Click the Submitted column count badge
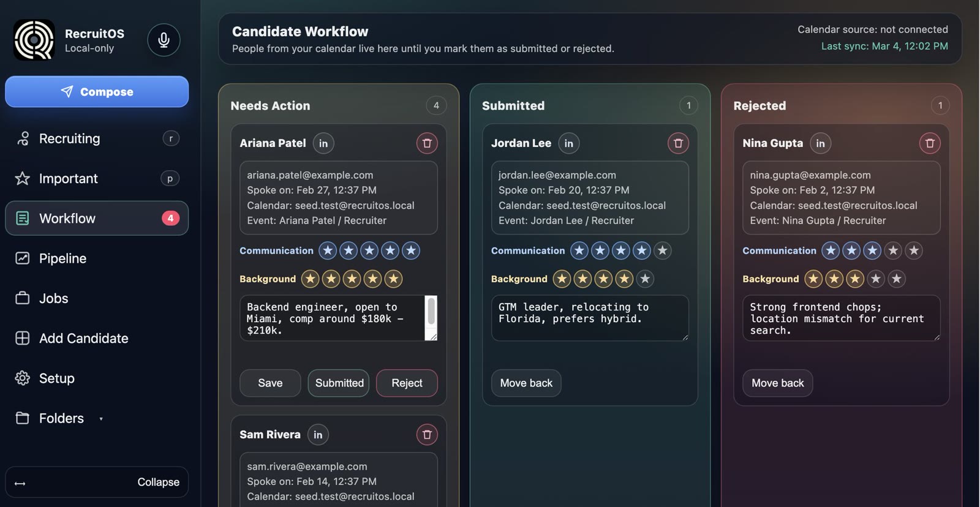Screen dimensions: 980x507 click(x=688, y=105)
